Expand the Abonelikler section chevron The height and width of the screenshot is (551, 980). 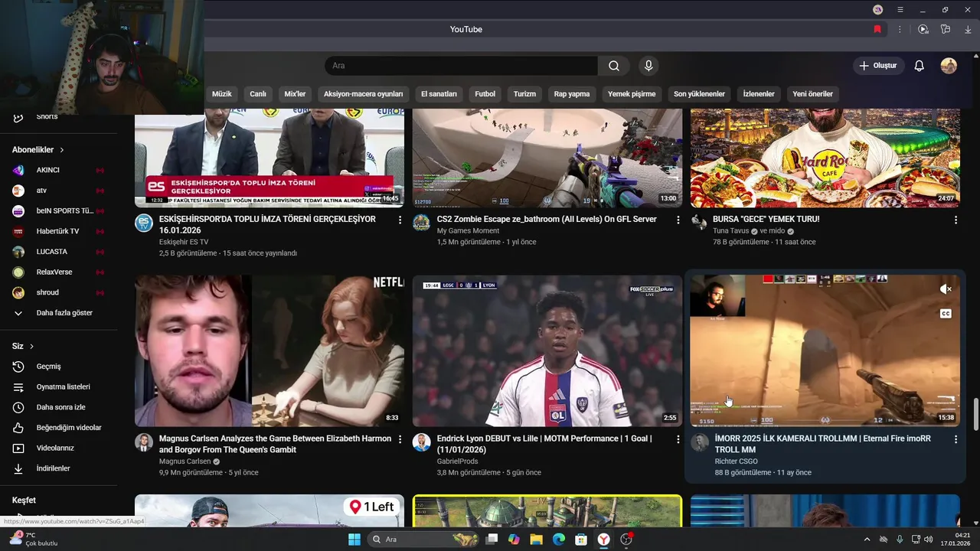(62, 150)
